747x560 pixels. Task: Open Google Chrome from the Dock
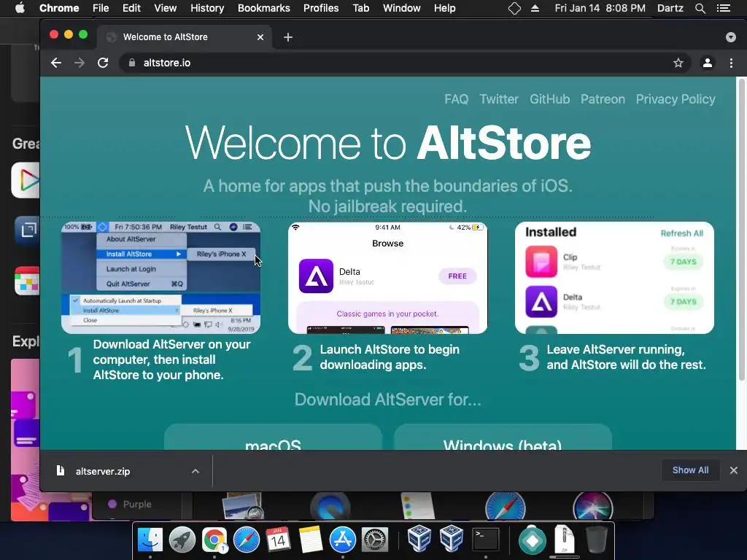pos(214,540)
